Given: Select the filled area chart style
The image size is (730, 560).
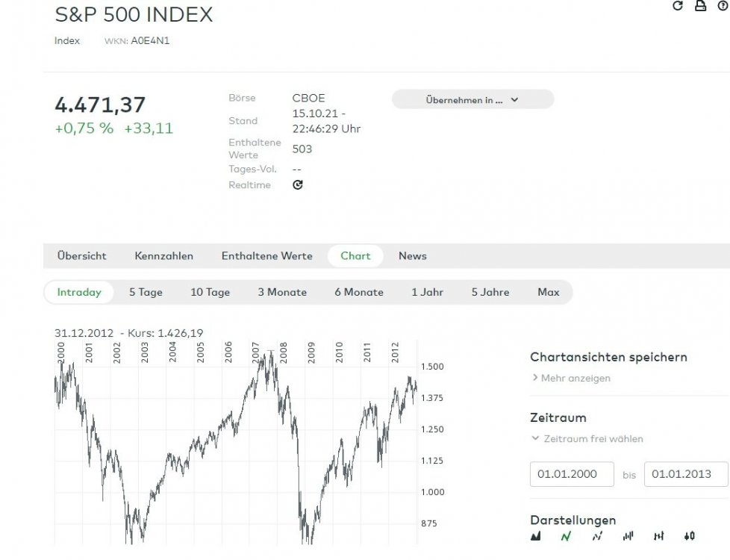Looking at the screenshot, I should coord(536,536).
